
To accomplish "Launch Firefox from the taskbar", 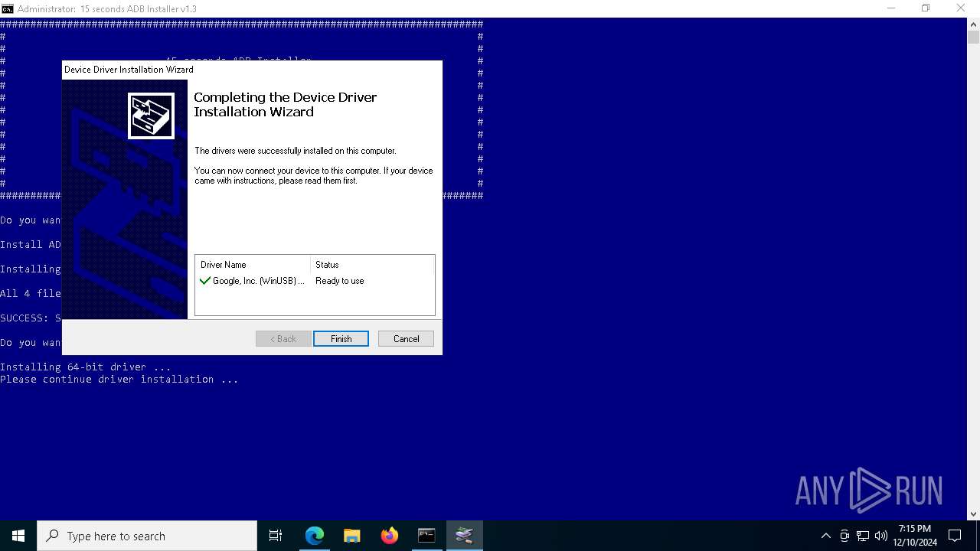I will (x=390, y=536).
